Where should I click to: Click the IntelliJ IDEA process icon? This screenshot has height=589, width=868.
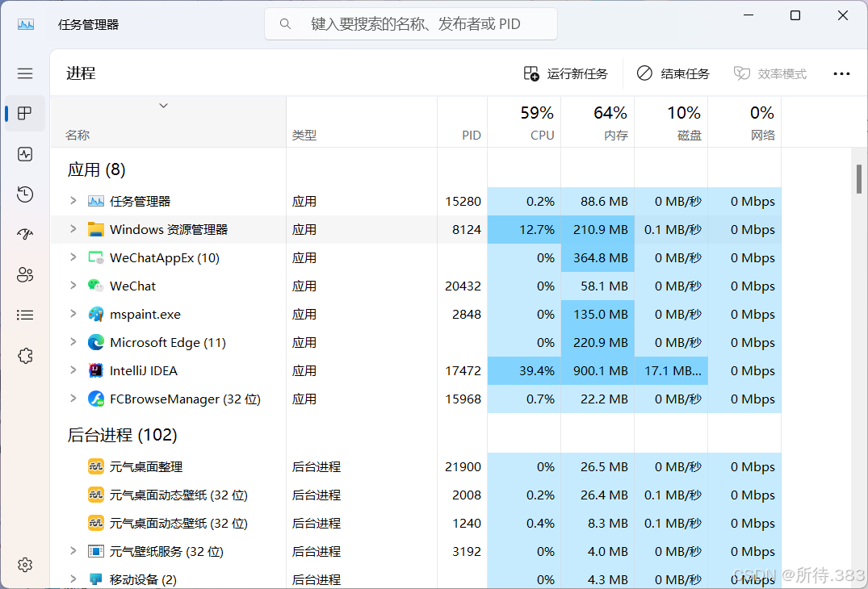pos(96,370)
